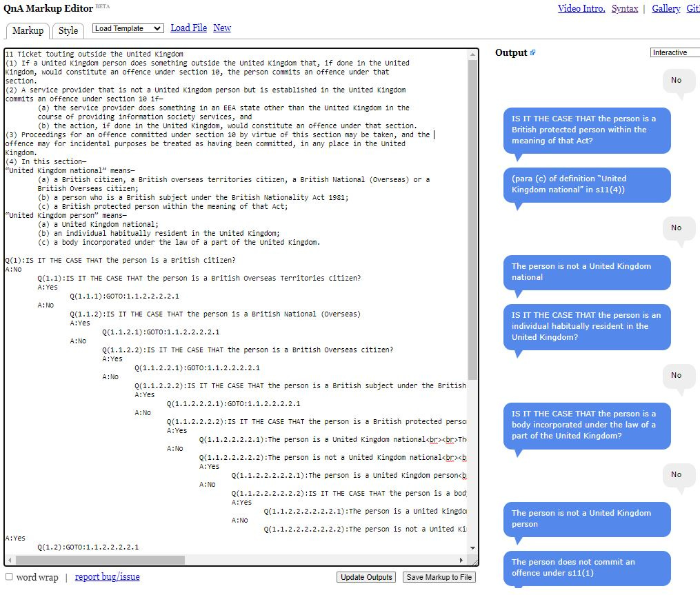Click 'The person is not a United Kingdom person' bubble
This screenshot has width=700, height=595.
tap(587, 518)
